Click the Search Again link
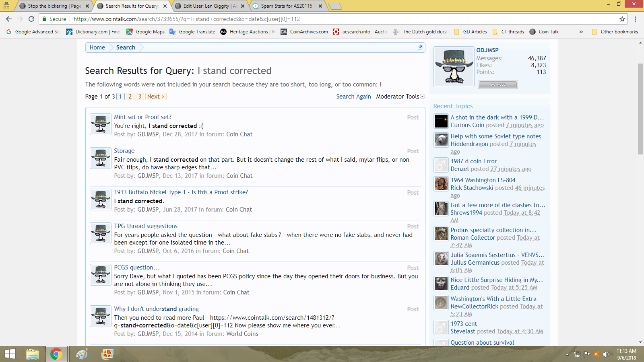The image size is (644, 362). (x=353, y=97)
